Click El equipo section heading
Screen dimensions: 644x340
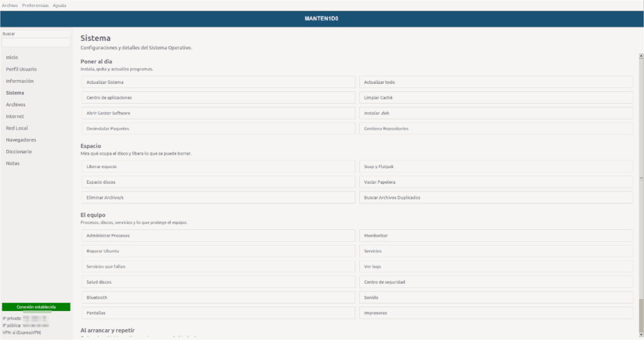93,215
